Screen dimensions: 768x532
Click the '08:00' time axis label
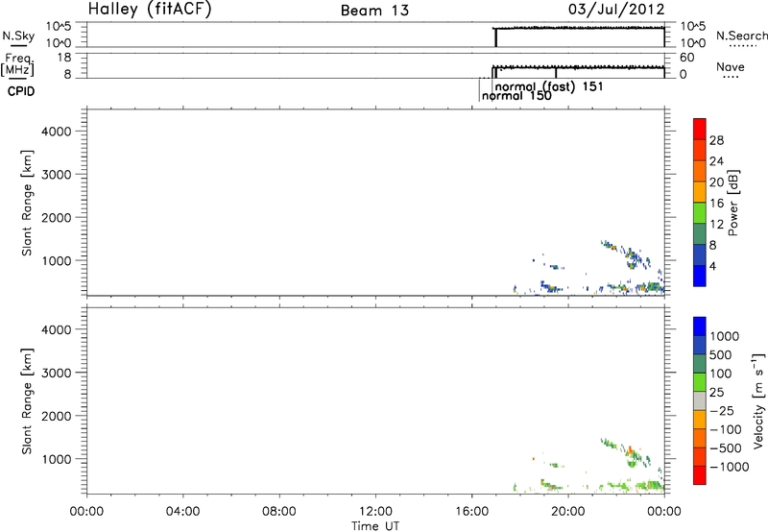point(279,512)
